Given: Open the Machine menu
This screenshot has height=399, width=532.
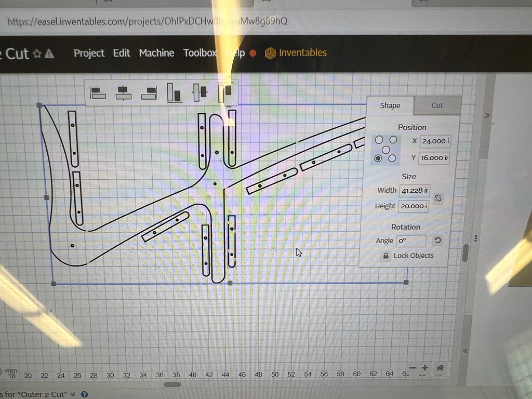Looking at the screenshot, I should 156,53.
